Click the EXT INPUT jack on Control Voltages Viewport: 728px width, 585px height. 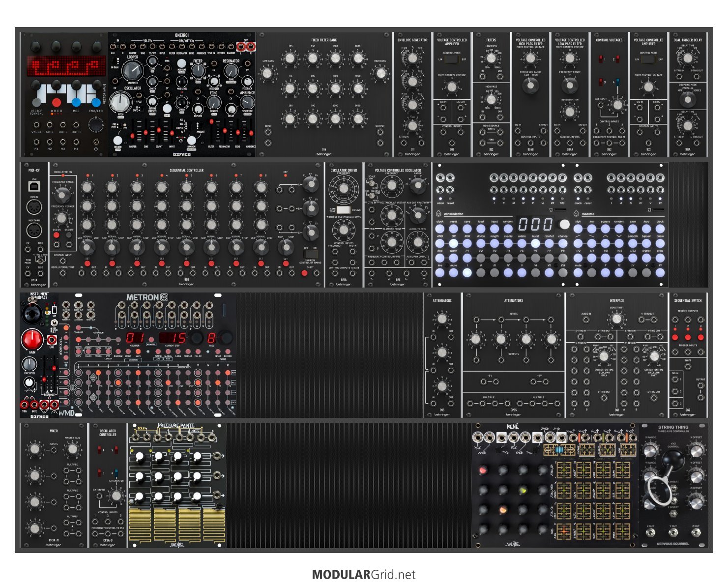coord(601,105)
